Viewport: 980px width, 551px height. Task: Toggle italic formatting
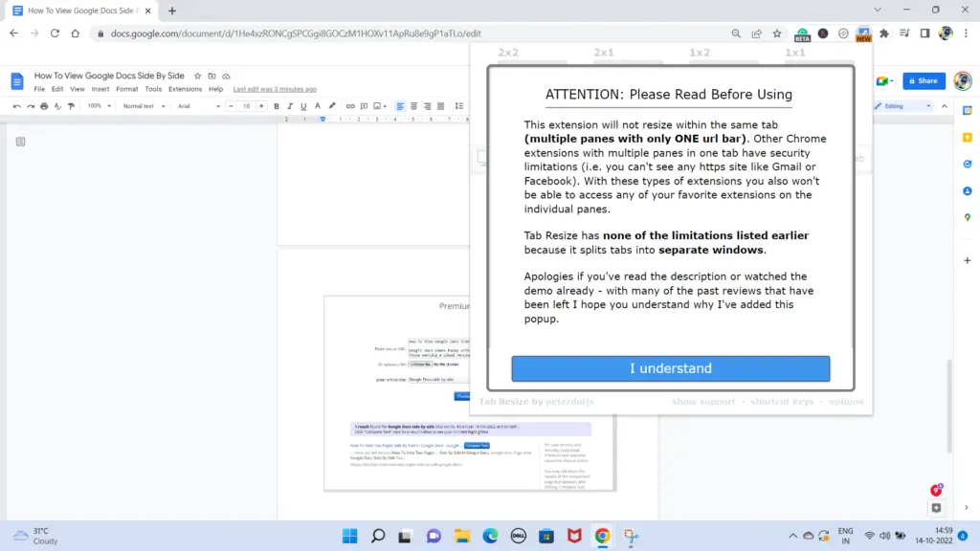click(290, 106)
